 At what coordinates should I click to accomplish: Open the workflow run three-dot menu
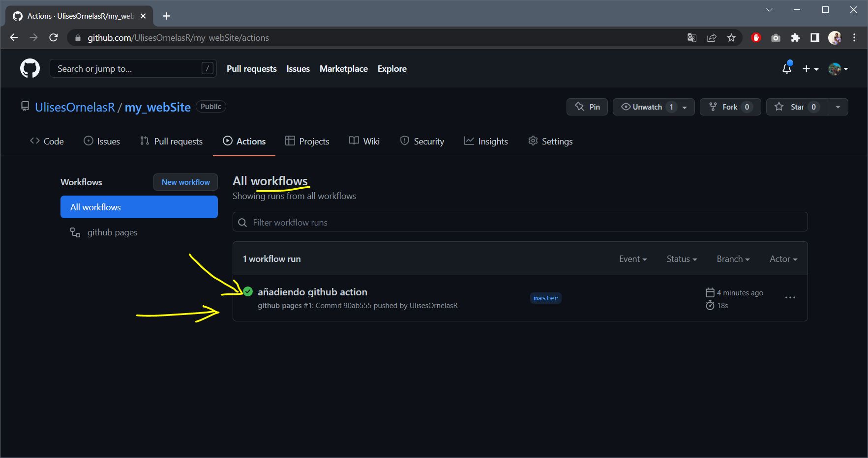click(x=790, y=298)
